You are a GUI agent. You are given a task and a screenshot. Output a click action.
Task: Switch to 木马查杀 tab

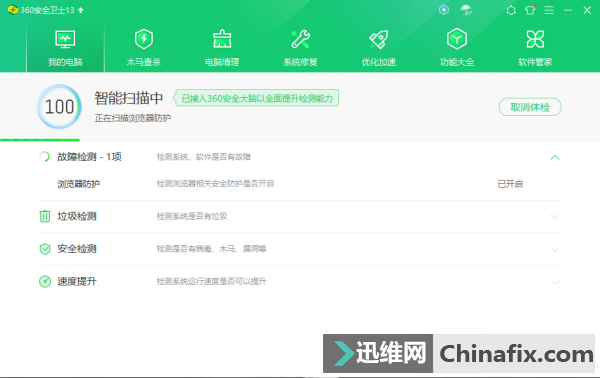144,47
